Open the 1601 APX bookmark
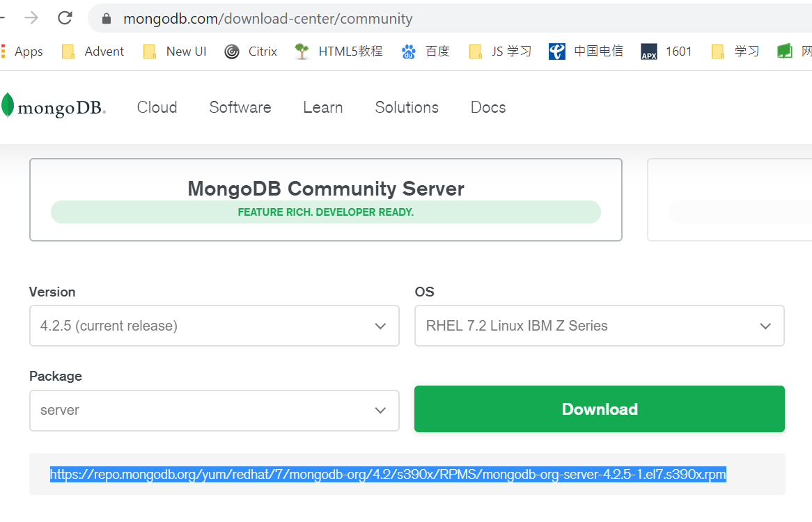 [x=666, y=52]
